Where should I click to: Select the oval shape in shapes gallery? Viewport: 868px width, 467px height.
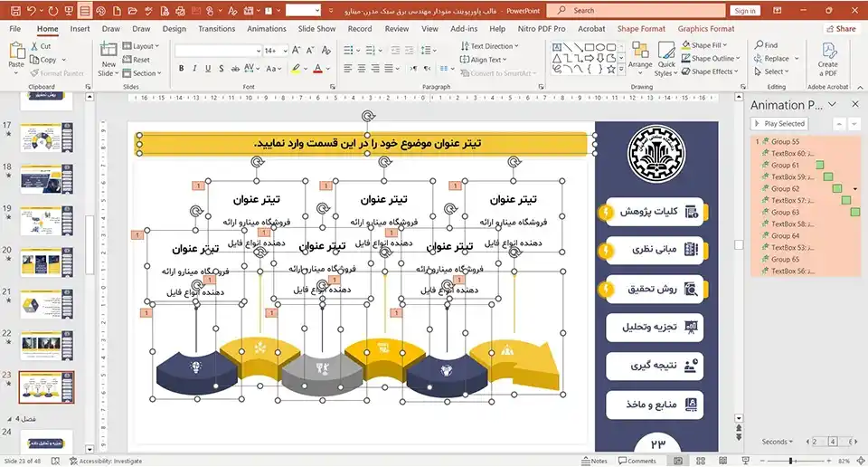click(600, 48)
